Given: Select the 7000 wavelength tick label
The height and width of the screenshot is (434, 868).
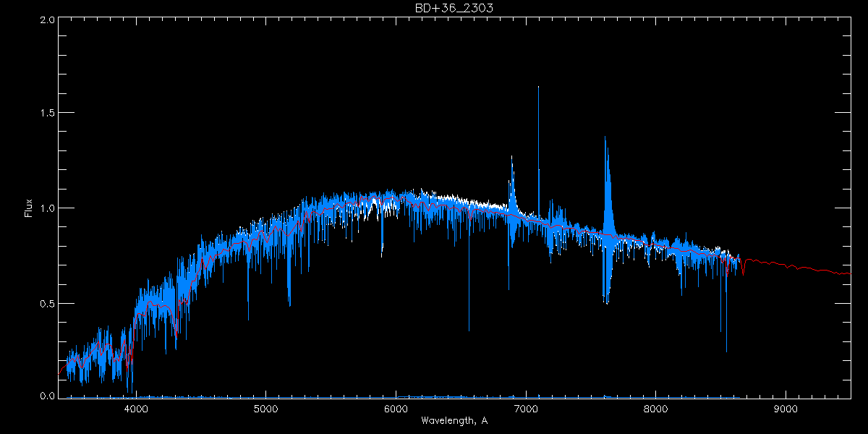Looking at the screenshot, I should point(526,407).
